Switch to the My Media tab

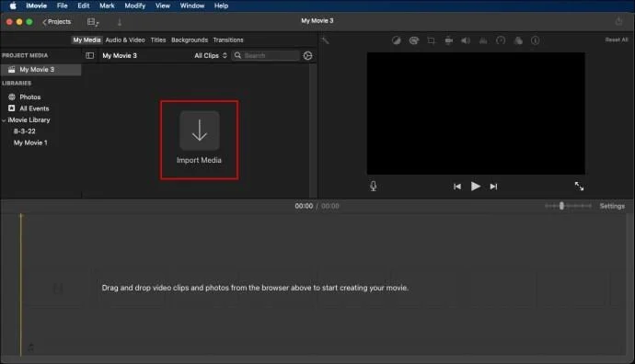(87, 40)
